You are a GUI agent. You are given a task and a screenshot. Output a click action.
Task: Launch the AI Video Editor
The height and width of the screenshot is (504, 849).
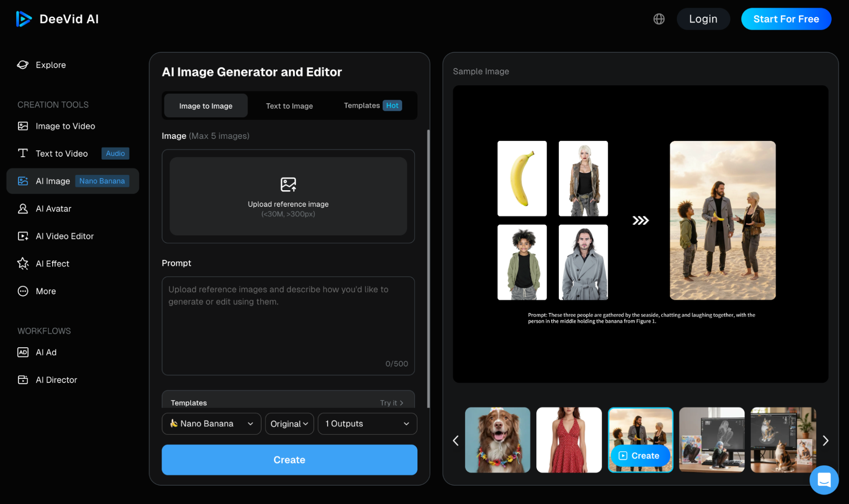[x=65, y=236]
